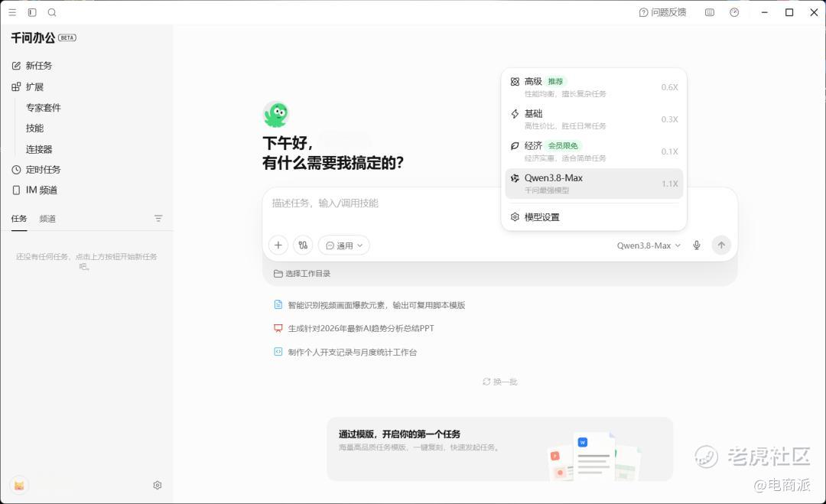Click the microphone voice input icon
The width and height of the screenshot is (826, 504).
[697, 245]
